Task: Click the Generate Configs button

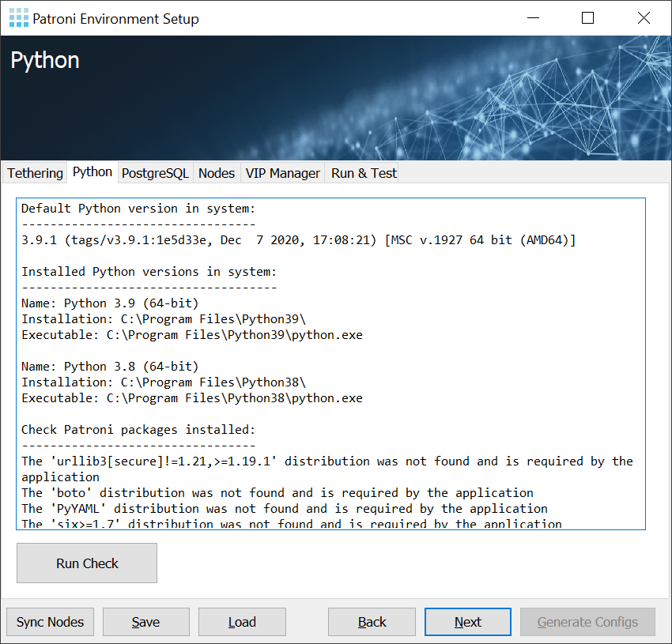Action: click(x=587, y=622)
